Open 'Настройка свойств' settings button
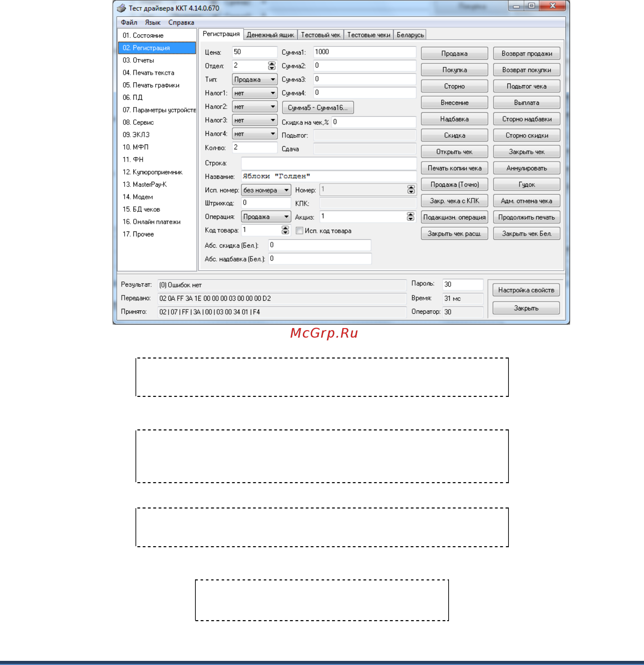Image resolution: width=644 pixels, height=665 pixels. 526,290
